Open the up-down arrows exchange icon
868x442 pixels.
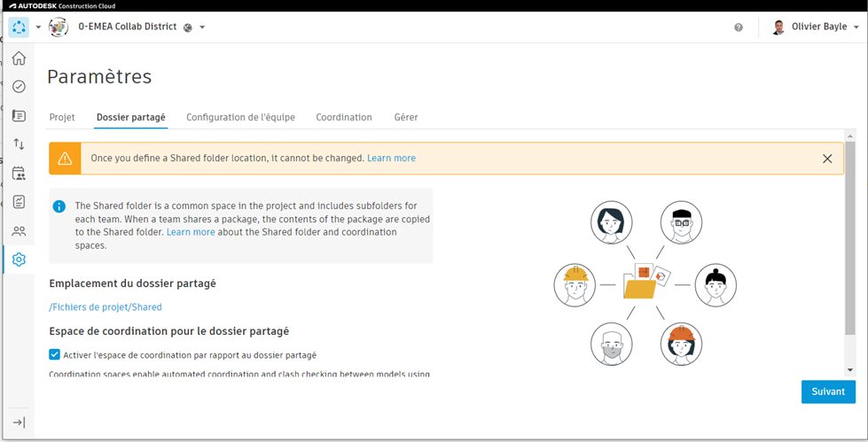[19, 144]
